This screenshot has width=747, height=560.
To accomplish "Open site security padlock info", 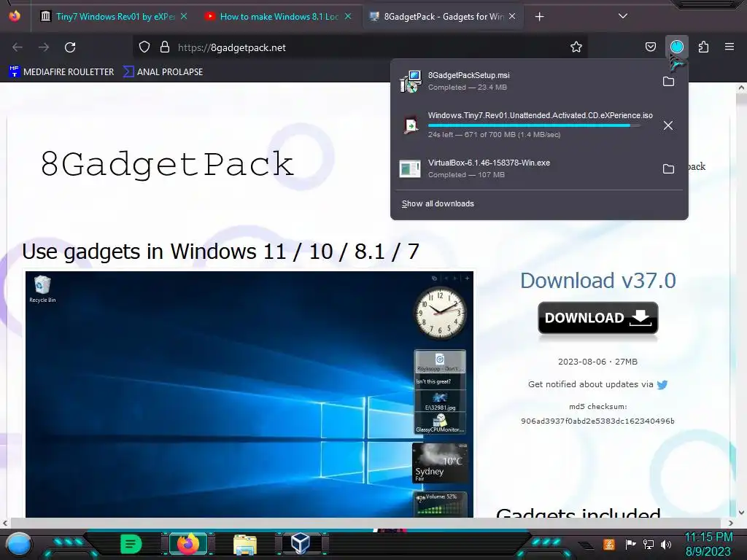I will 165,47.
